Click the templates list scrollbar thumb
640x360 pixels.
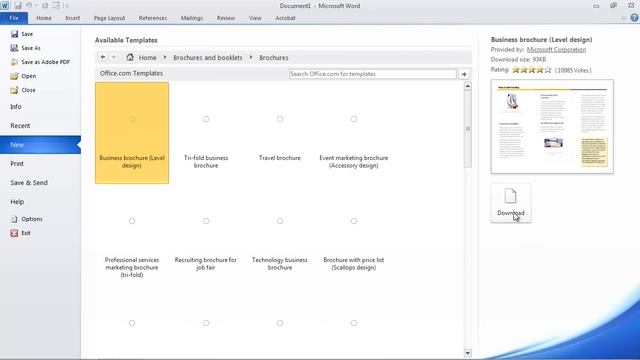[x=468, y=129]
